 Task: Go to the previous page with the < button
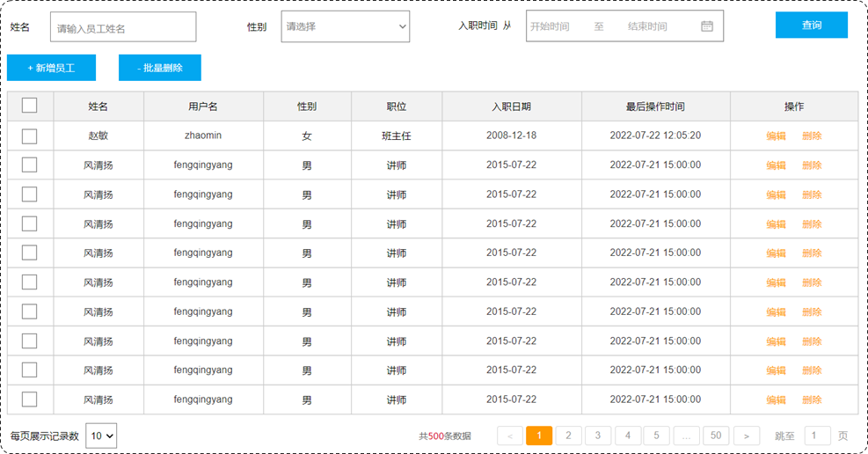pyautogui.click(x=510, y=436)
